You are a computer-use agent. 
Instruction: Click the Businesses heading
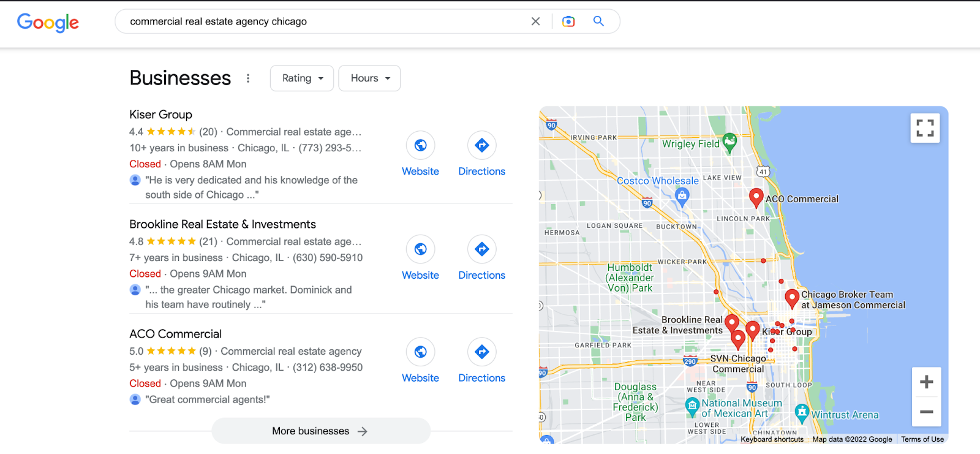pyautogui.click(x=180, y=78)
